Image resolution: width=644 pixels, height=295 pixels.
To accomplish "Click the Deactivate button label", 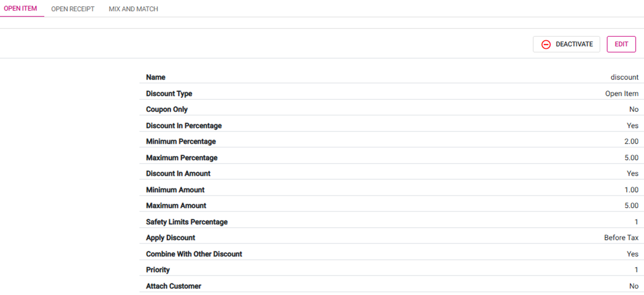I will point(574,45).
